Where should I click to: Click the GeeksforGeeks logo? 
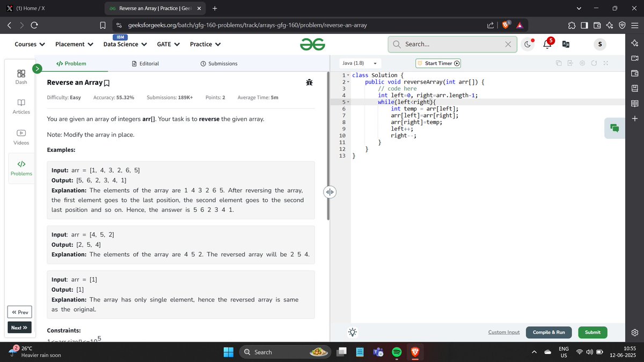(312, 44)
